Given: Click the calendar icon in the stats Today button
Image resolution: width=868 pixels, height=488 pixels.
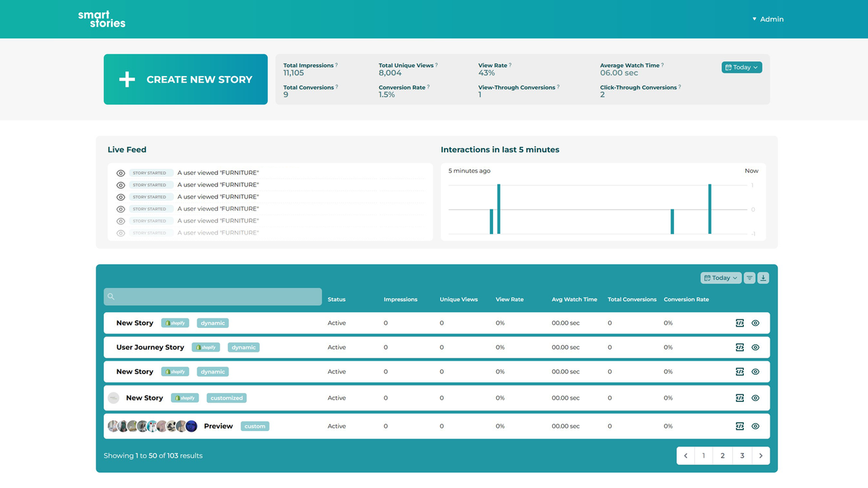Looking at the screenshot, I should [x=730, y=67].
